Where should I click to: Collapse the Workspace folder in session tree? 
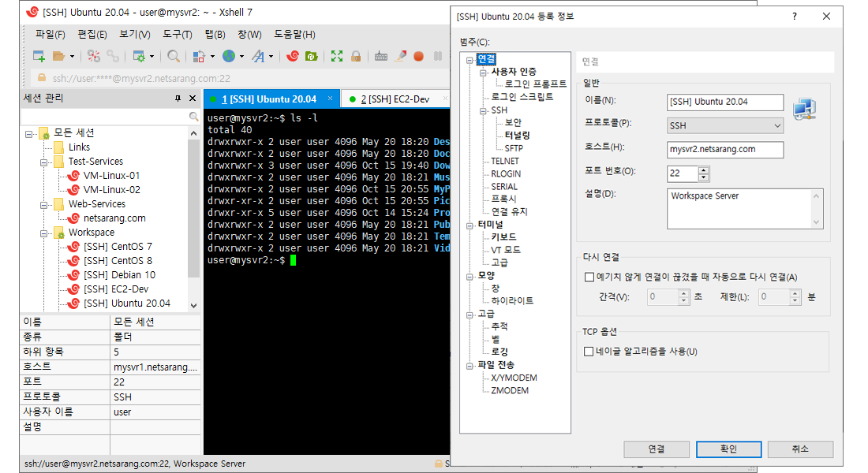coord(43,233)
